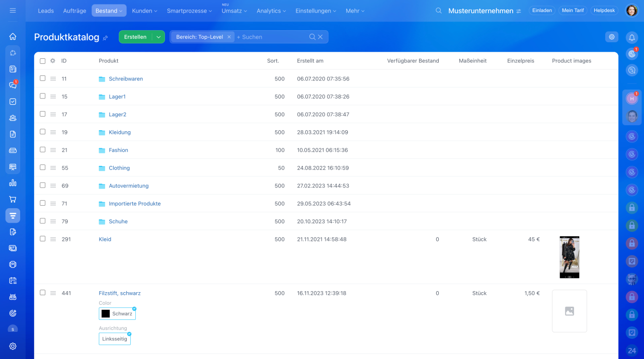Screen dimensions: 644x359
Task: Go to Aufträge tab
Action: tap(74, 11)
